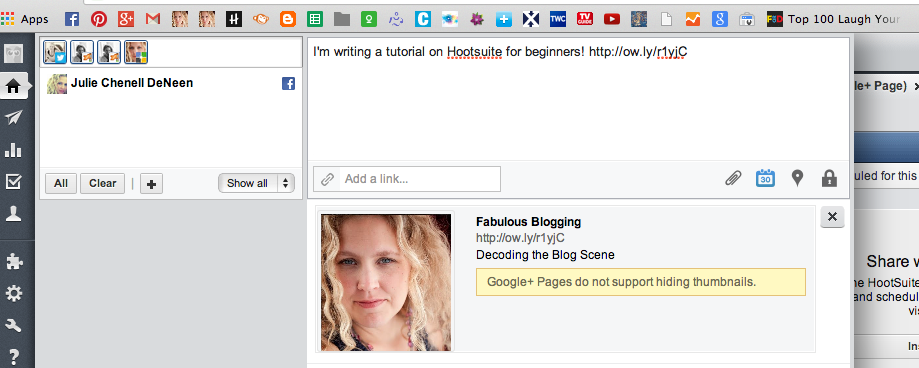
Task: Click the Hootsuite owl logo in the sidebar
Action: point(13,54)
